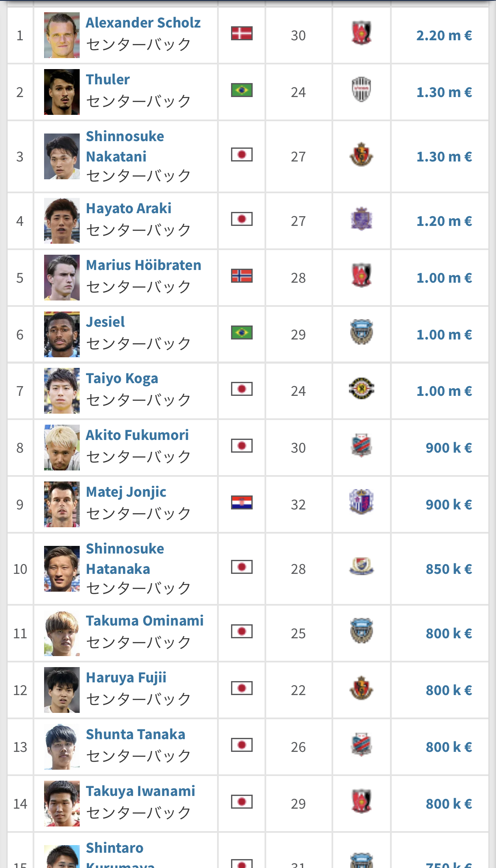Viewport: 496px width, 868px height.
Task: Open Takuya Iwanami's player photo
Action: (x=62, y=804)
